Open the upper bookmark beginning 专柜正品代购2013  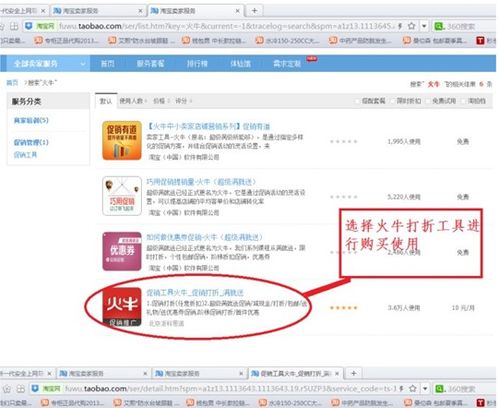coord(67,41)
